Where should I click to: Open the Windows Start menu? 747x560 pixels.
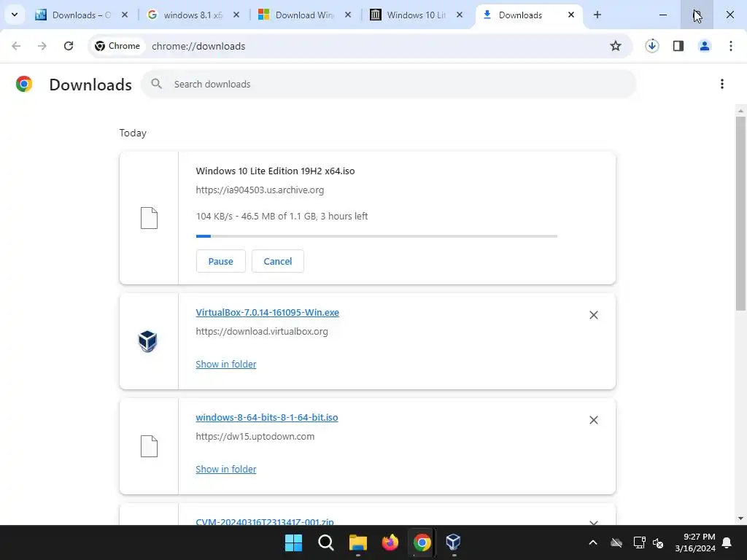tap(293, 542)
